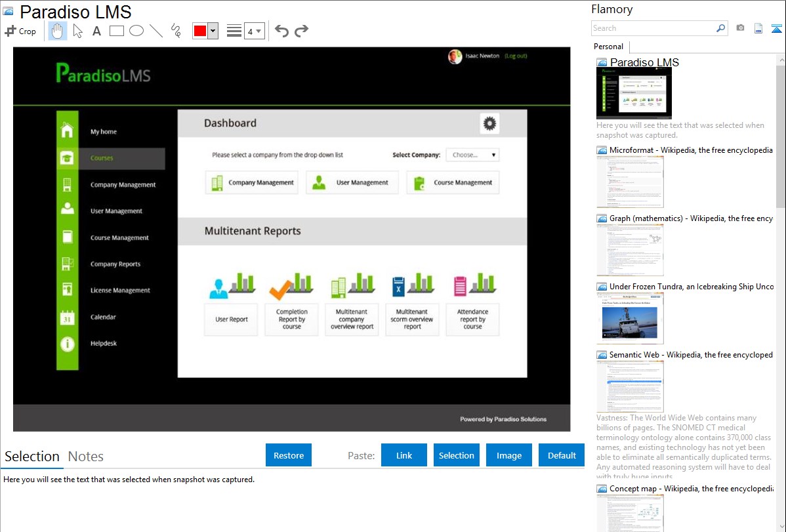Click the Link paste button
Image resolution: width=786 pixels, height=532 pixels.
pos(404,455)
